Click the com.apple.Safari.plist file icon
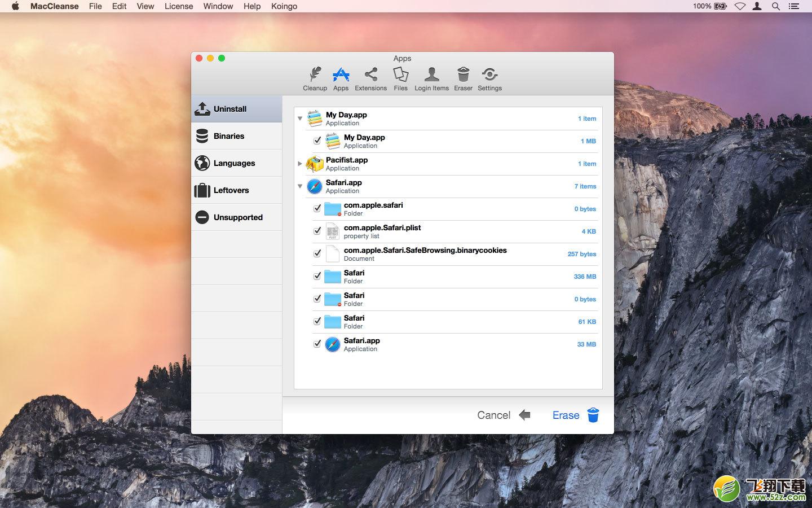 [332, 231]
